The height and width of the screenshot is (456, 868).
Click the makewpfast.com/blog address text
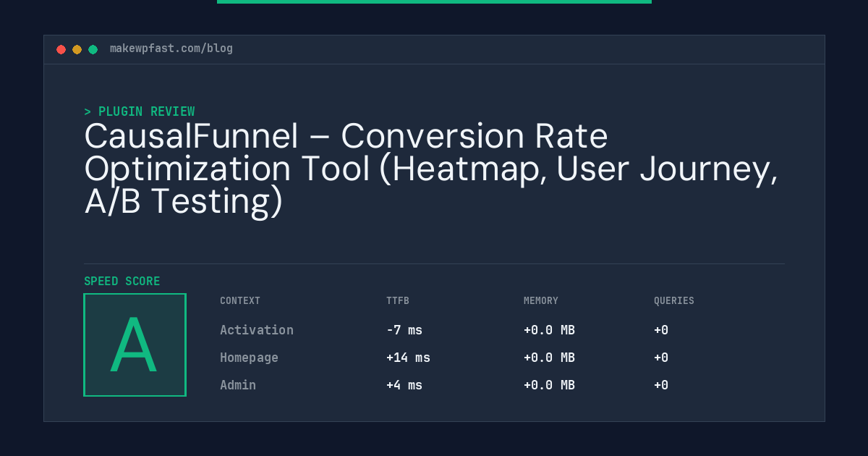point(171,48)
